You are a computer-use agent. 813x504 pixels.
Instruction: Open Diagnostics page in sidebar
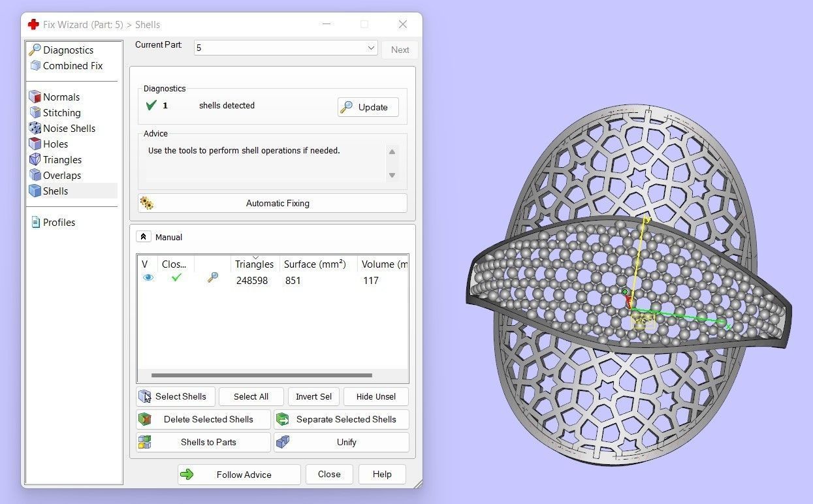[x=68, y=50]
